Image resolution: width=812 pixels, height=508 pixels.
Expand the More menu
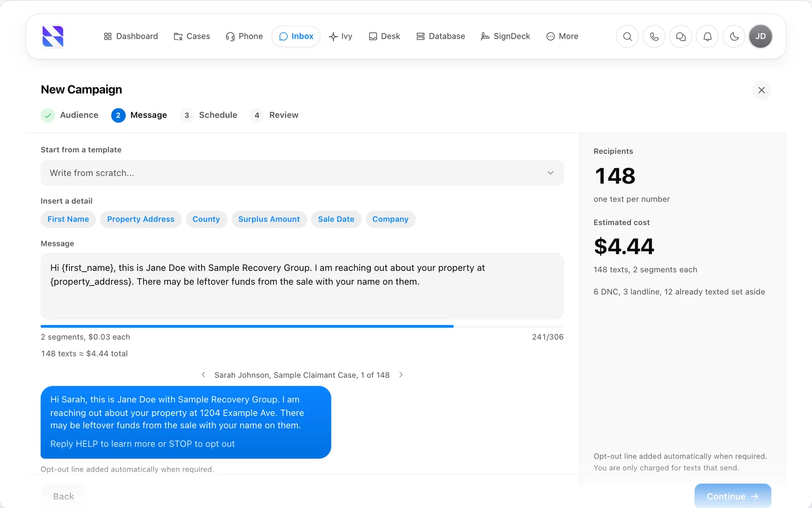tap(562, 37)
